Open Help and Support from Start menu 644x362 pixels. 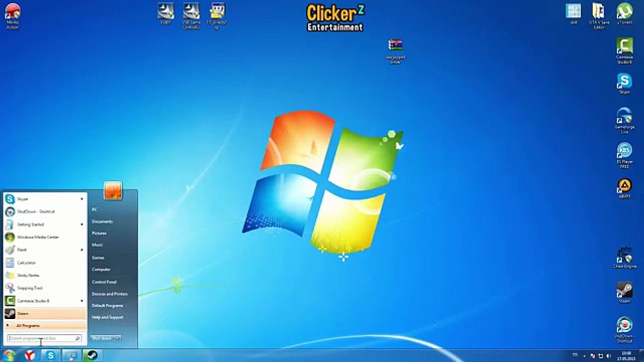point(108,317)
